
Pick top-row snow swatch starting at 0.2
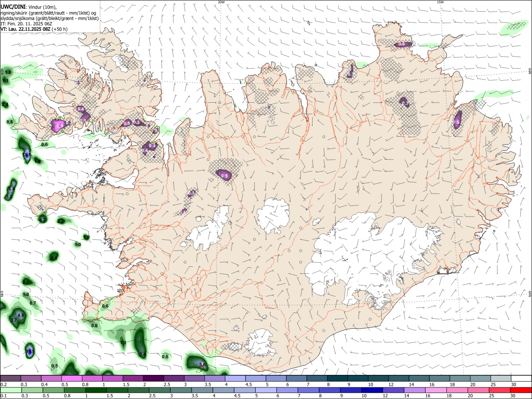(x=10, y=378)
